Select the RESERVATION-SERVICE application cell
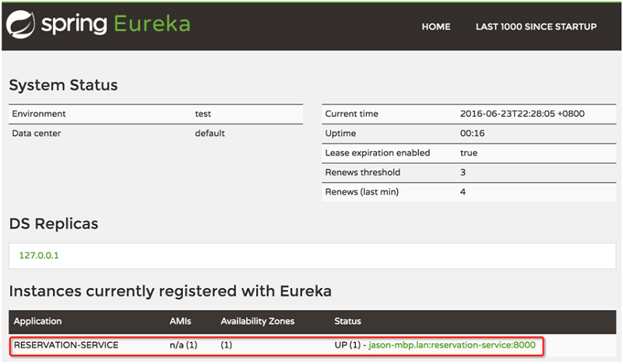This screenshot has width=623, height=364. 66,345
